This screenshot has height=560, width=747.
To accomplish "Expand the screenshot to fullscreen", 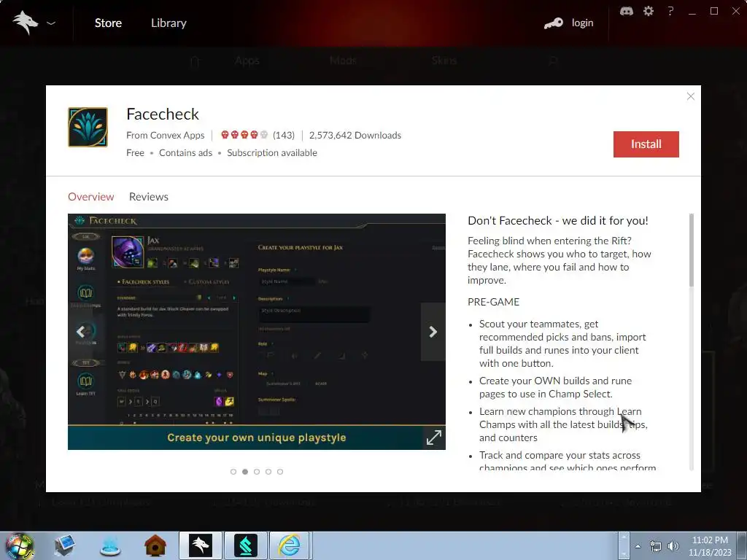I will click(x=433, y=437).
